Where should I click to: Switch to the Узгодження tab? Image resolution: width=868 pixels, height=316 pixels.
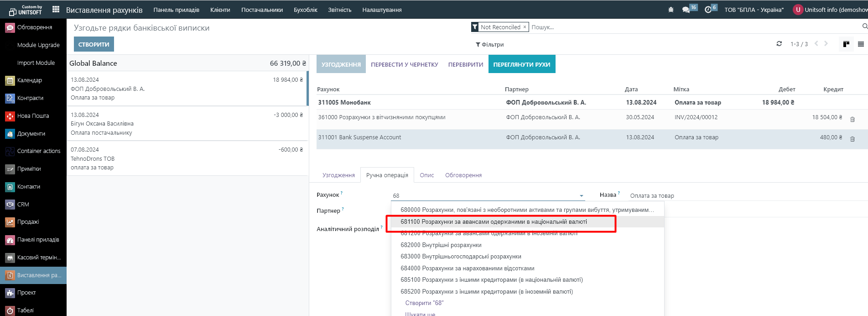point(338,175)
